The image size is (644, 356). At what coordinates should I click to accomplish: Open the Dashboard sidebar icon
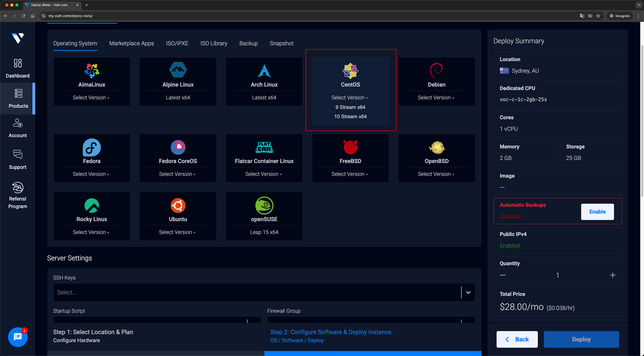pyautogui.click(x=18, y=63)
